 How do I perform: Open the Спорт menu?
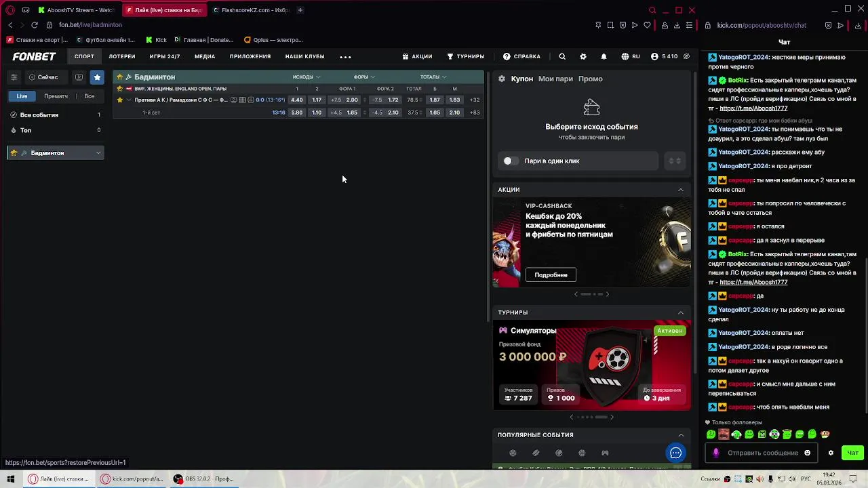[84, 57]
